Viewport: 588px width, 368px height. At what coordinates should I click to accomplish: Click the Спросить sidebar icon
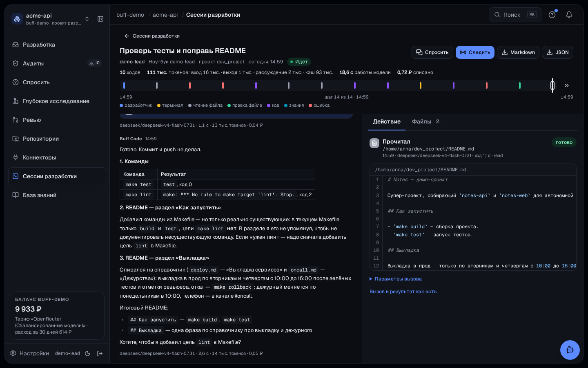[16, 82]
